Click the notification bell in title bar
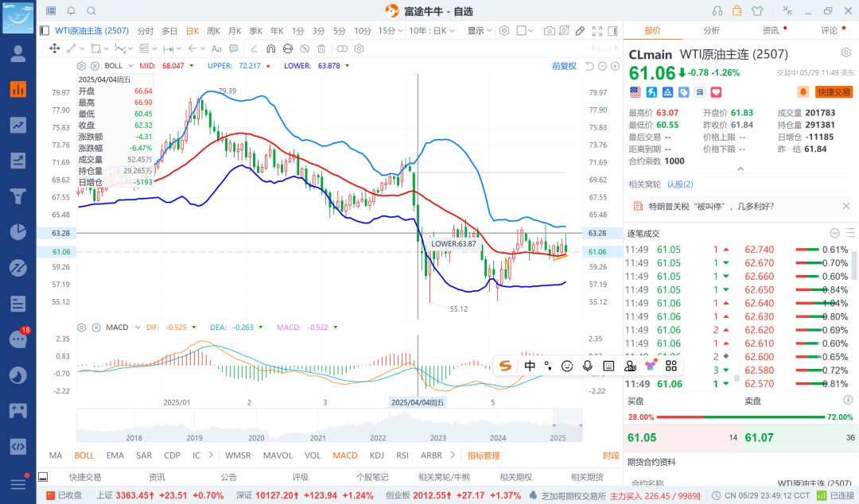859x504 pixels. (72, 11)
